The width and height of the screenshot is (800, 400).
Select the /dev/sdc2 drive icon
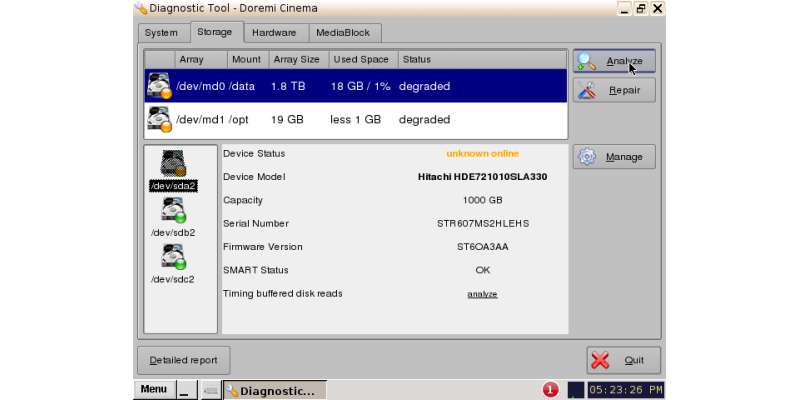point(173,257)
